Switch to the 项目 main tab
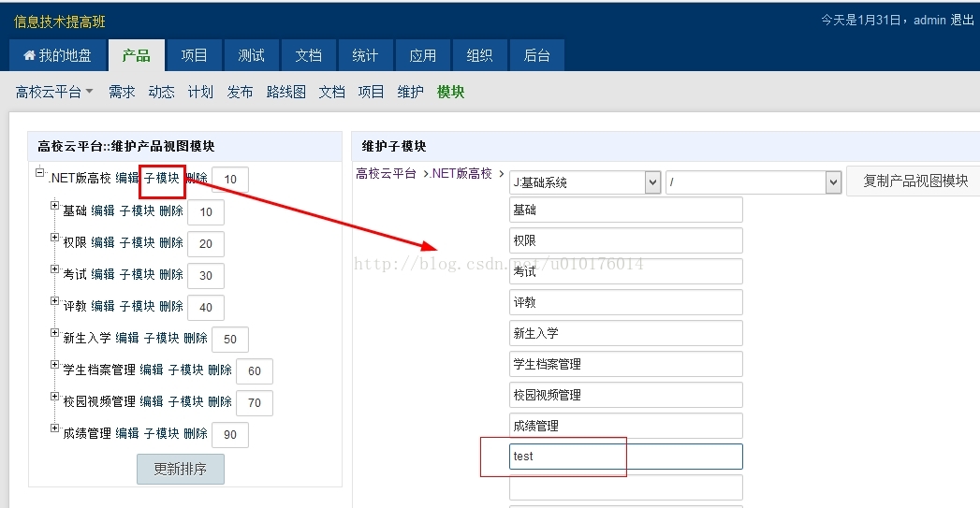The width and height of the screenshot is (980, 508). [194, 55]
